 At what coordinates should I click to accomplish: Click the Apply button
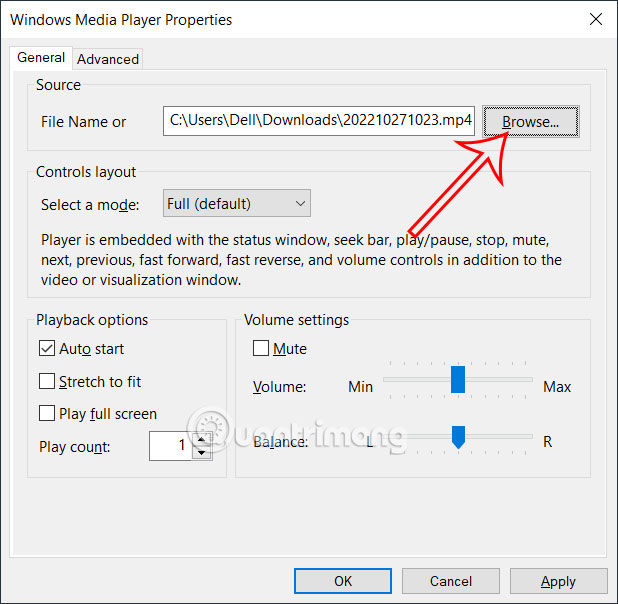click(x=558, y=581)
